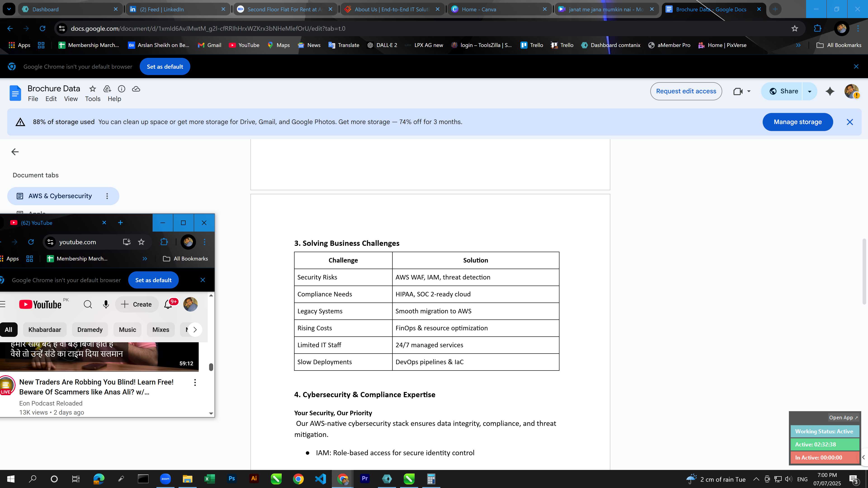
Task: Show next YouTube category chips arrow
Action: pos(195,330)
